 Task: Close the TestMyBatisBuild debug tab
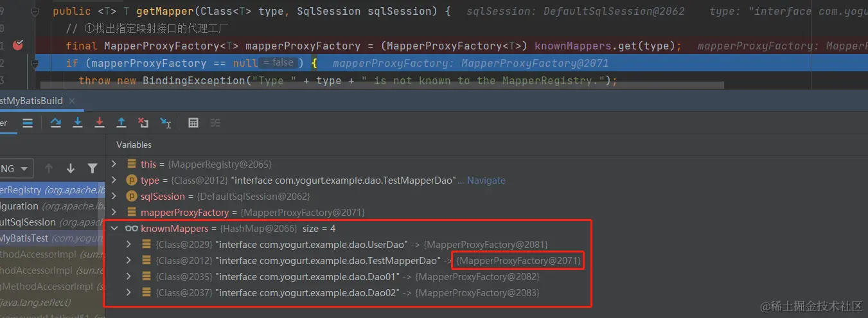(x=71, y=101)
